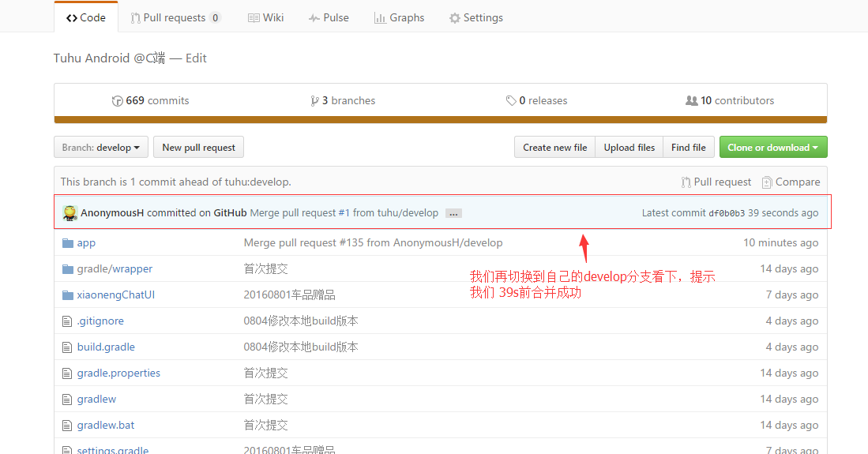Viewport: 868px width, 454px height.
Task: Open the 0 releases page
Action: click(x=536, y=101)
